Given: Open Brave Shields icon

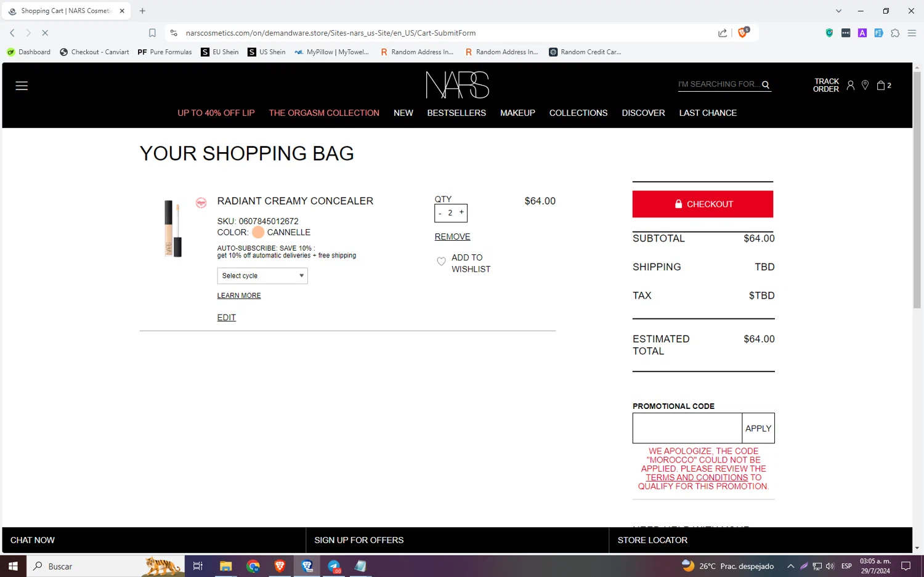Looking at the screenshot, I should (743, 32).
